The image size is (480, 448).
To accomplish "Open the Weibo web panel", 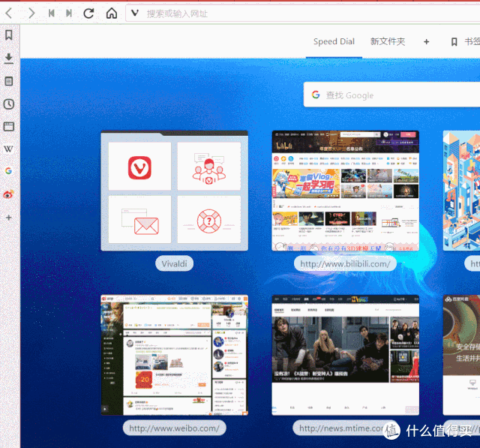I will pos(8,194).
